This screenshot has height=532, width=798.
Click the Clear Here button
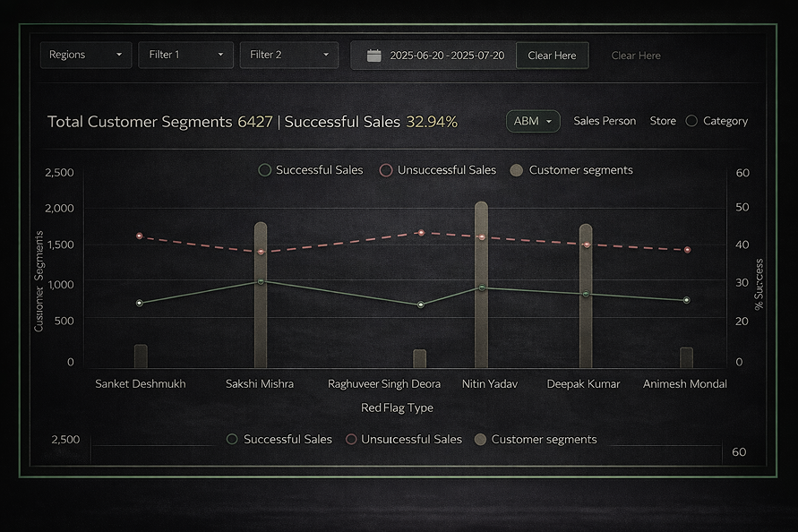552,55
